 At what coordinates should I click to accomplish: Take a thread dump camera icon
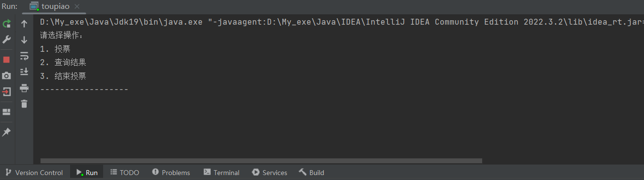coord(6,75)
